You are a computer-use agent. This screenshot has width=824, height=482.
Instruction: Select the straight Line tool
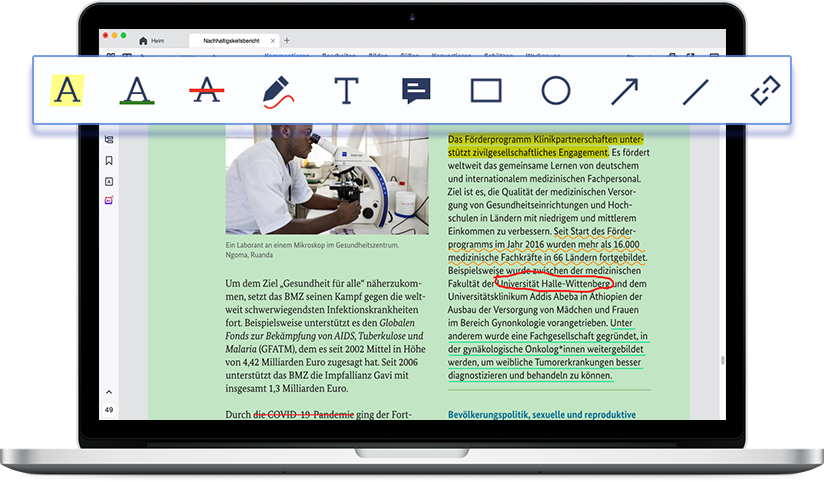[x=695, y=91]
